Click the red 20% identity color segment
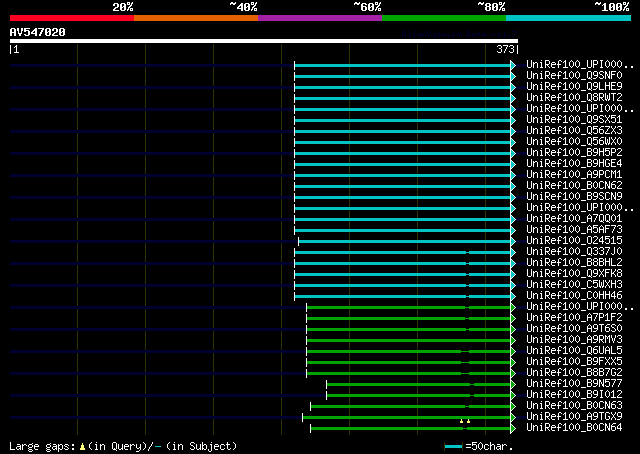 72,18
